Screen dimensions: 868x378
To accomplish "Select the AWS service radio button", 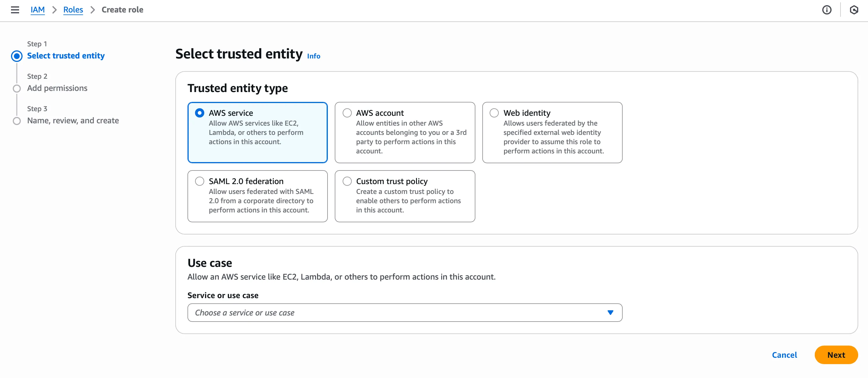I will [199, 113].
